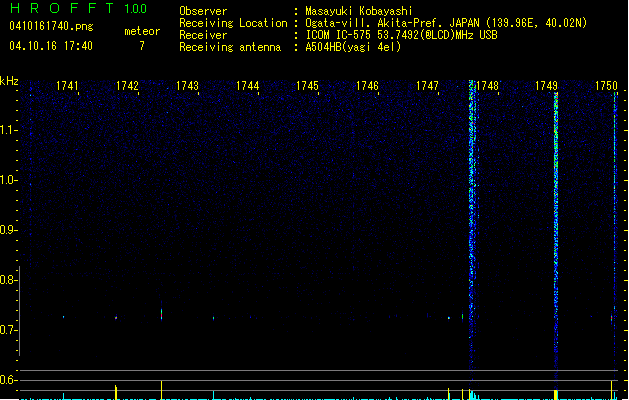Screen dimensions: 629x400
Task: Click the Receiving antenna label
Action: [x=230, y=47]
